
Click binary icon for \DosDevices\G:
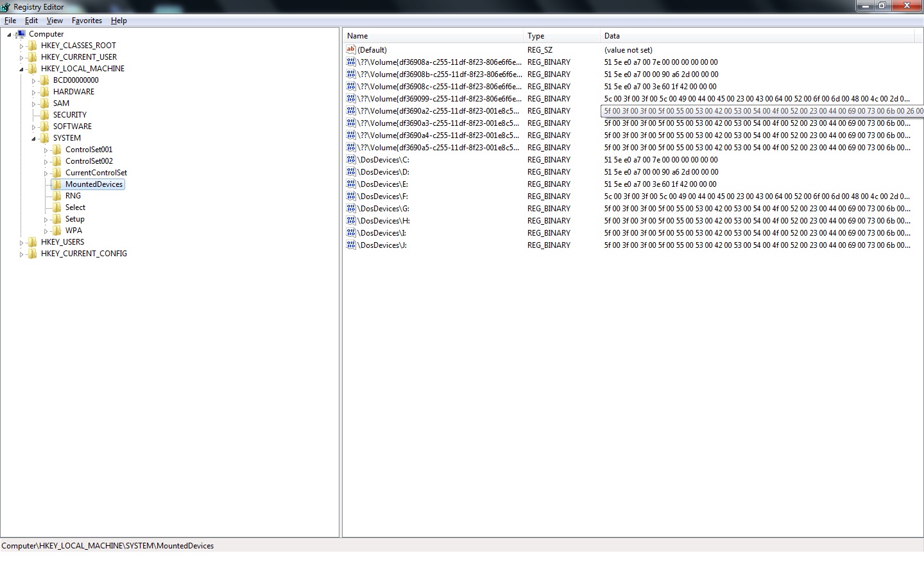pyautogui.click(x=351, y=208)
